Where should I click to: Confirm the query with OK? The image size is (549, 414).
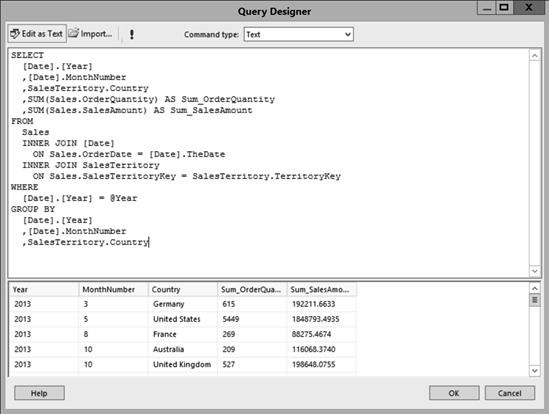(x=454, y=393)
